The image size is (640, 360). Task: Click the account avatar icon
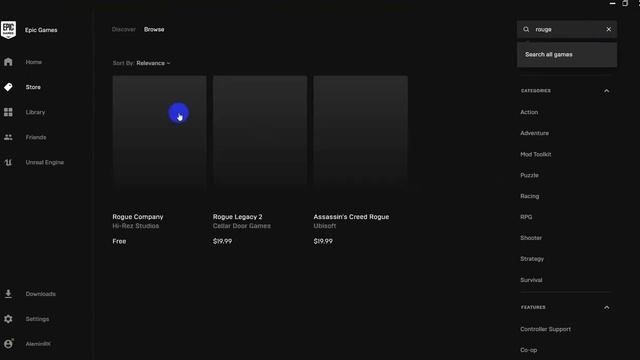tap(8, 344)
